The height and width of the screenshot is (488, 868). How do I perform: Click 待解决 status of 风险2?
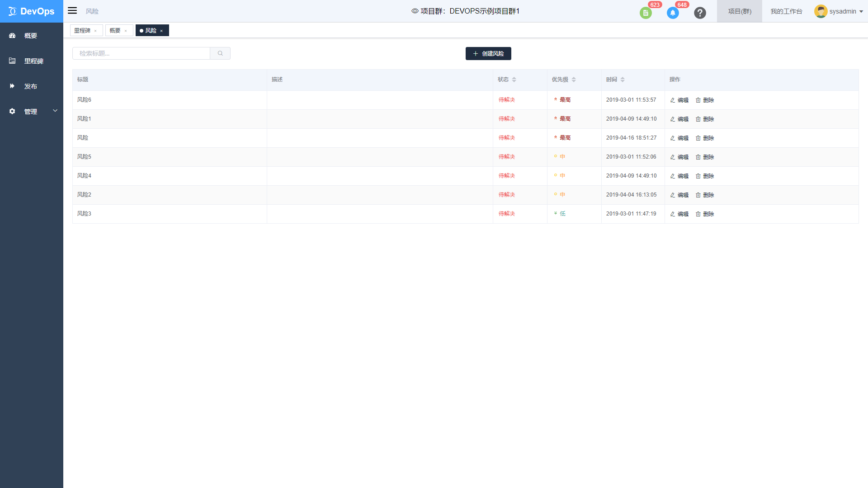[x=507, y=195]
